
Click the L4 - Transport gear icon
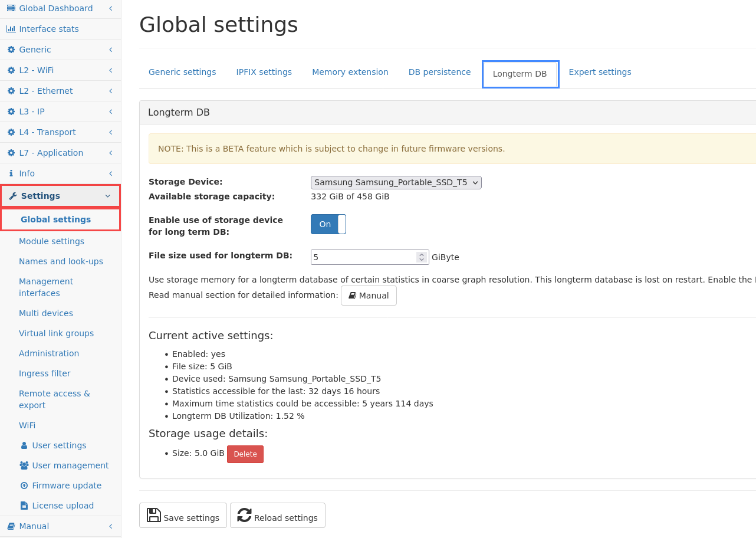tap(11, 132)
